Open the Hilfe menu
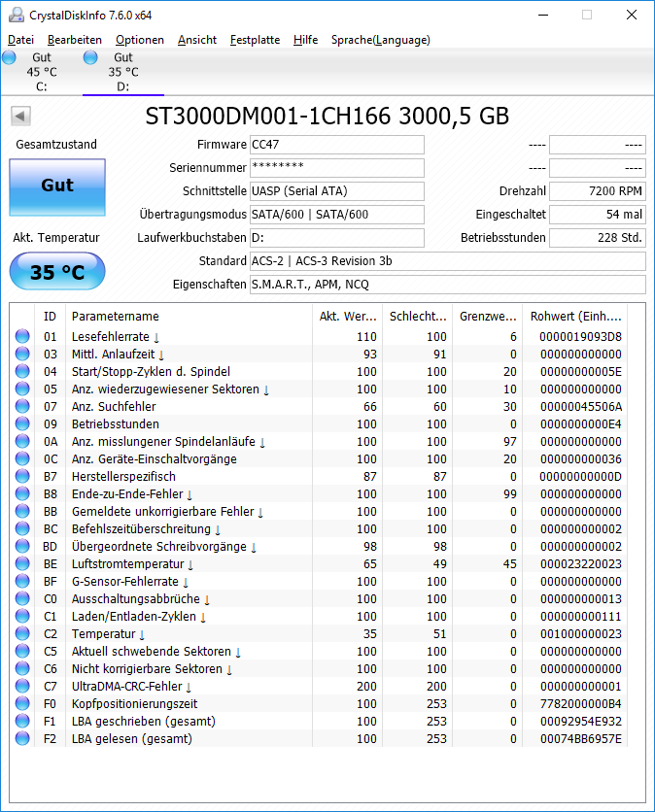This screenshot has width=655, height=812. pos(306,40)
